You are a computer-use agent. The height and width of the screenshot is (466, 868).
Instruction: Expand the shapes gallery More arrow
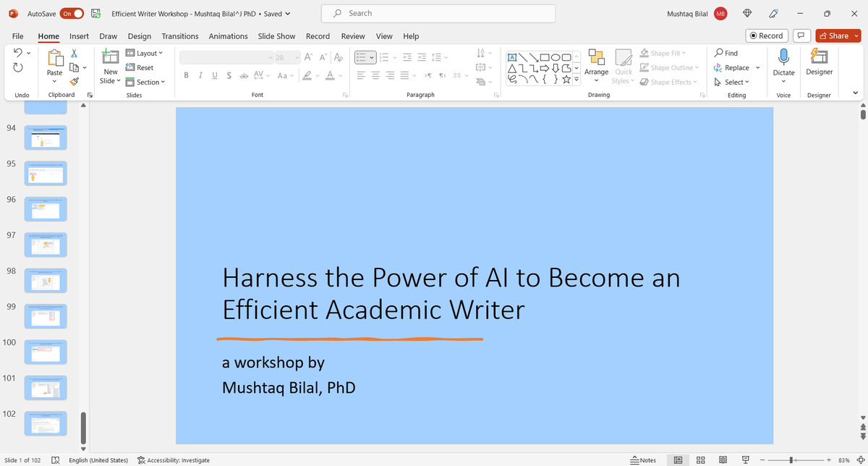coord(576,79)
